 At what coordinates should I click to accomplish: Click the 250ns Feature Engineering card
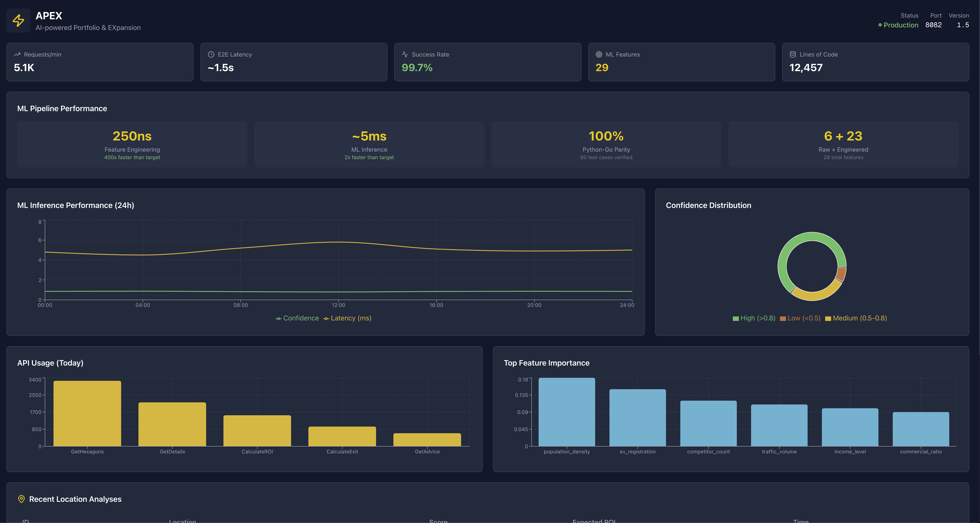pos(132,144)
